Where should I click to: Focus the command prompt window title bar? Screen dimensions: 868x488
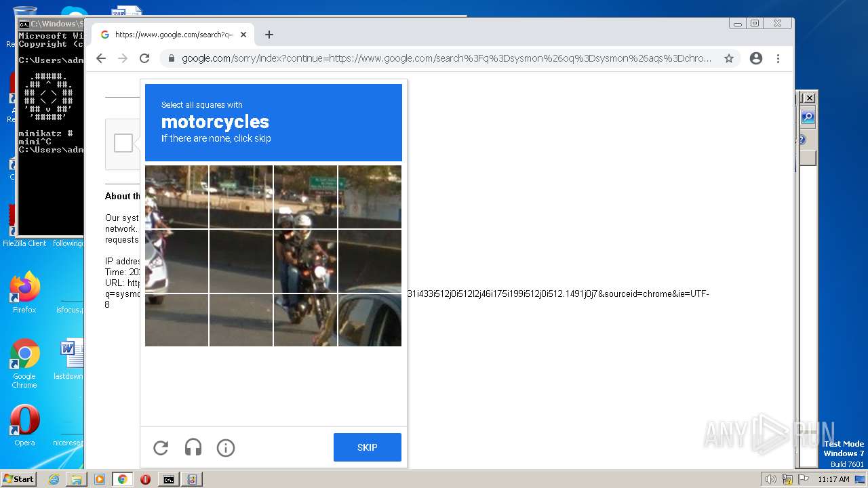pyautogui.click(x=52, y=24)
